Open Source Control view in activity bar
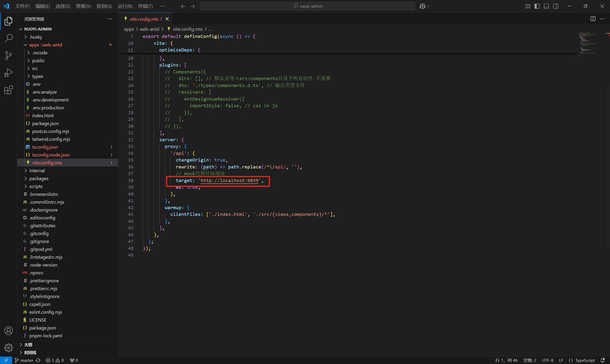 (9, 56)
